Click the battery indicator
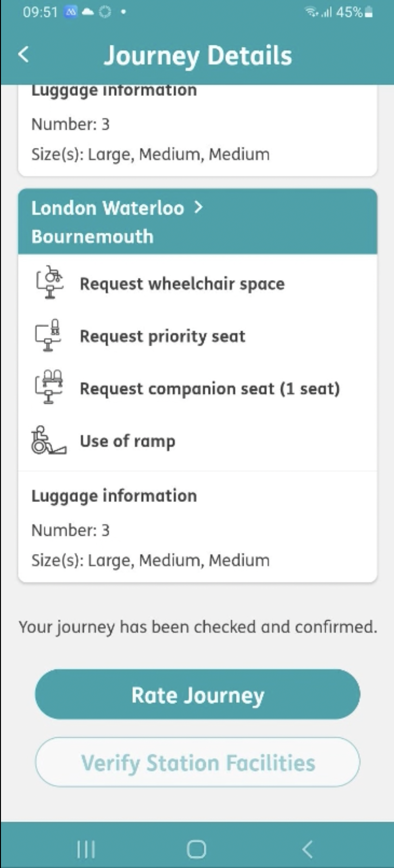Viewport: 394px width, 868px height. pos(369,13)
